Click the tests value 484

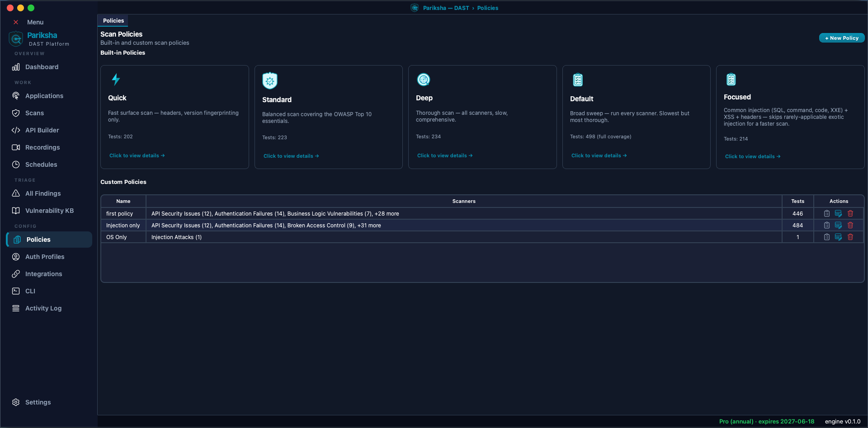[x=798, y=226]
